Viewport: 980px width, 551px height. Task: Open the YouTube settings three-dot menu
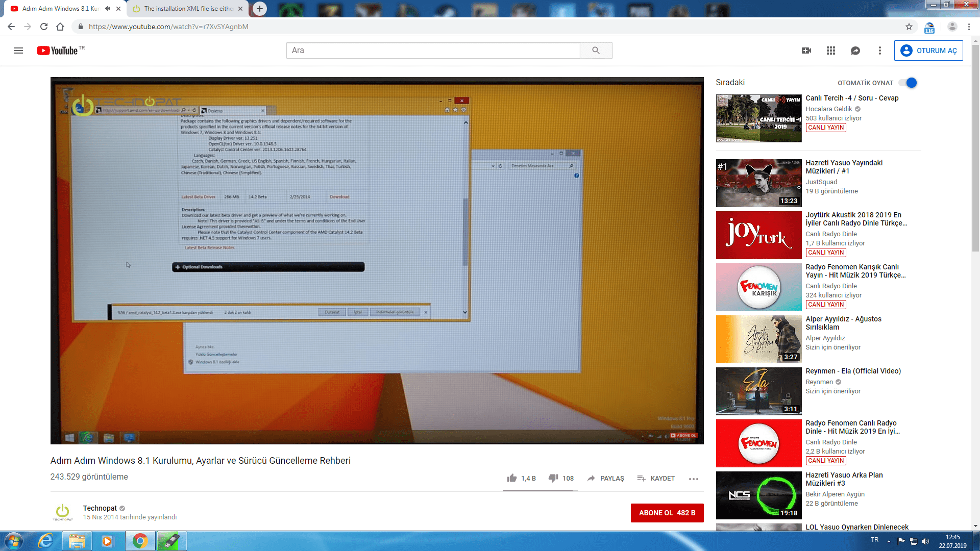(879, 51)
